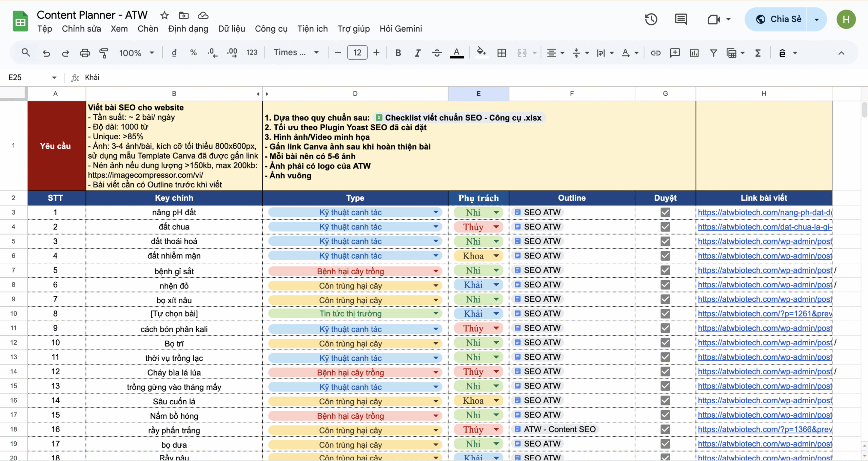Click the functions sigma icon
868x461 pixels.
[x=758, y=53]
